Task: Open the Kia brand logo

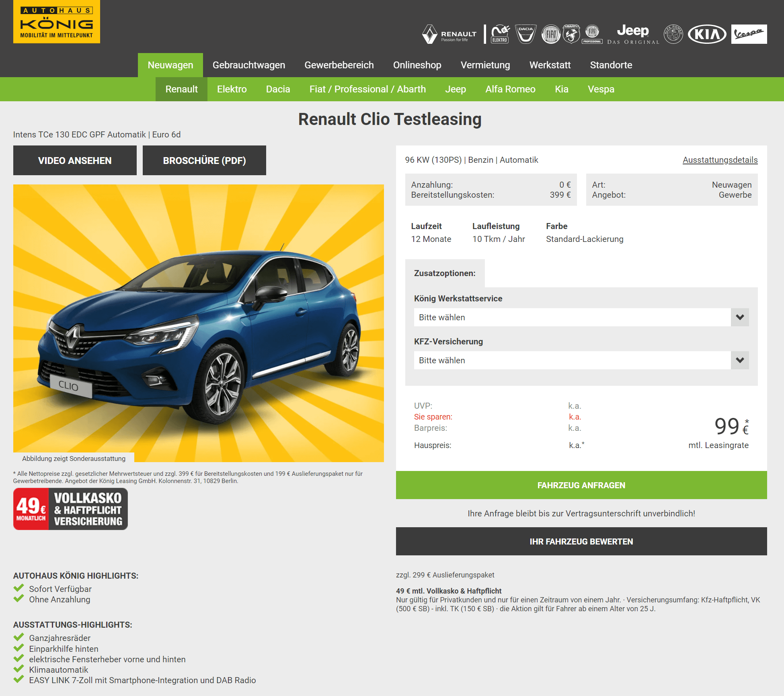Action: pyautogui.click(x=707, y=34)
